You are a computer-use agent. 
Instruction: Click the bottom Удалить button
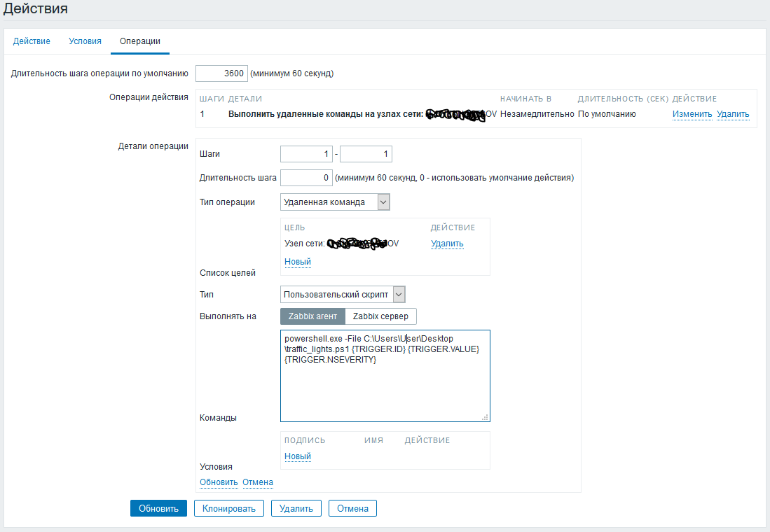coord(296,508)
